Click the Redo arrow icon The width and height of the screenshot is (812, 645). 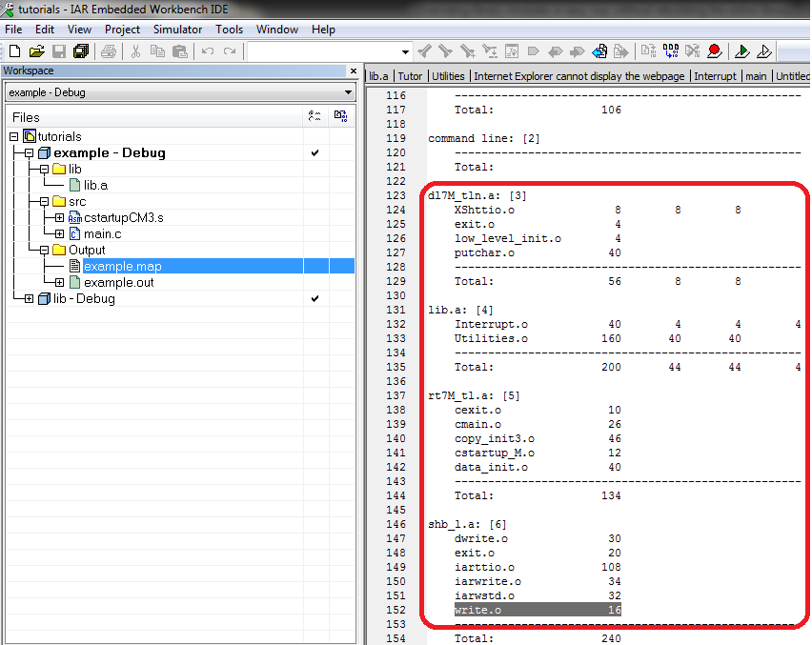(x=230, y=51)
